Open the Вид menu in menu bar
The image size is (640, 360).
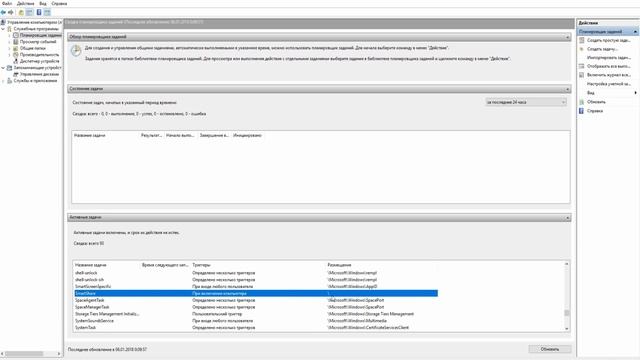[x=42, y=3]
